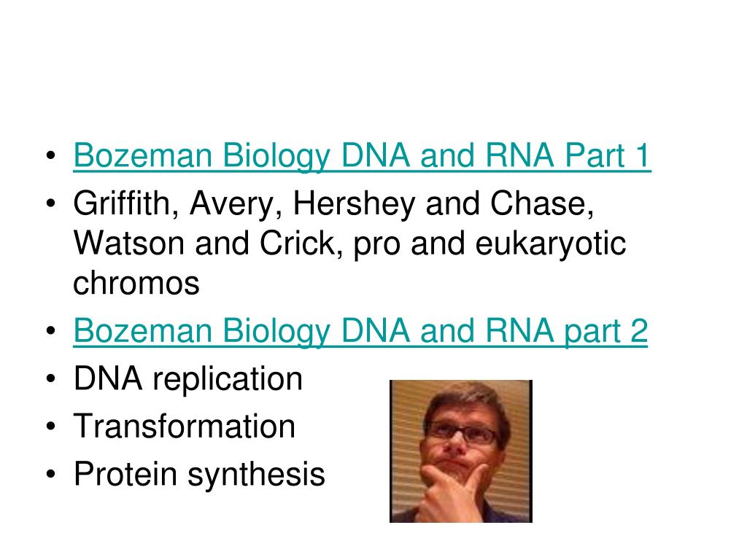Click the bullet point before 'Griffith, Avery'
The height and width of the screenshot is (560, 747).
click(x=51, y=204)
